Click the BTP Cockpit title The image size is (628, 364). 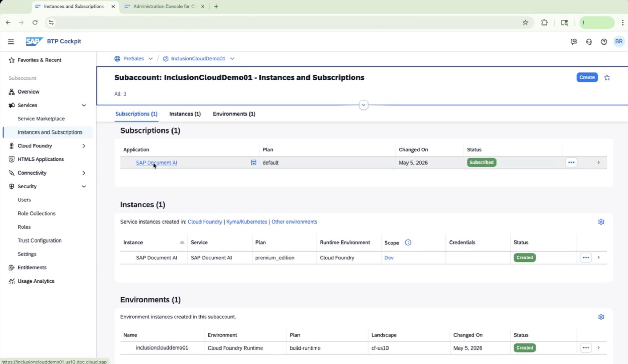[64, 41]
